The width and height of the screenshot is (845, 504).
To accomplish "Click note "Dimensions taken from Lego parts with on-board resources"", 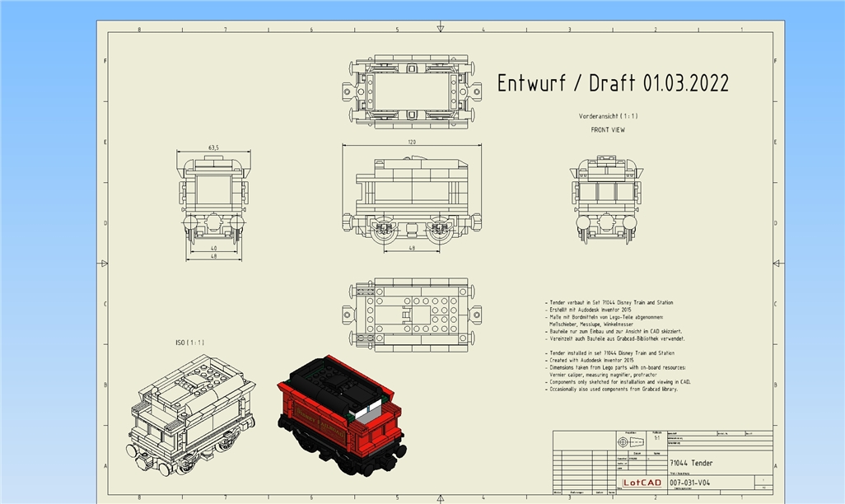I will coord(615,367).
